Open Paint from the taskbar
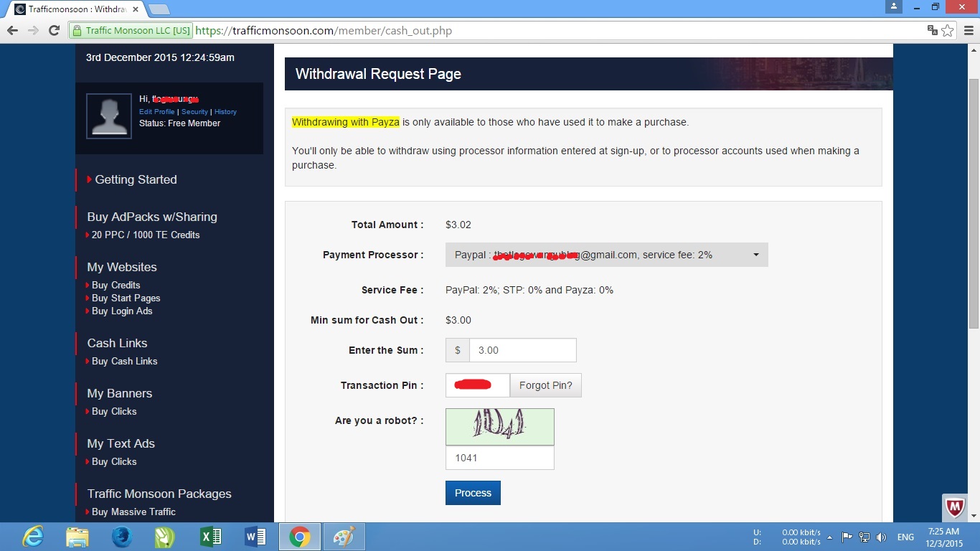 click(344, 537)
